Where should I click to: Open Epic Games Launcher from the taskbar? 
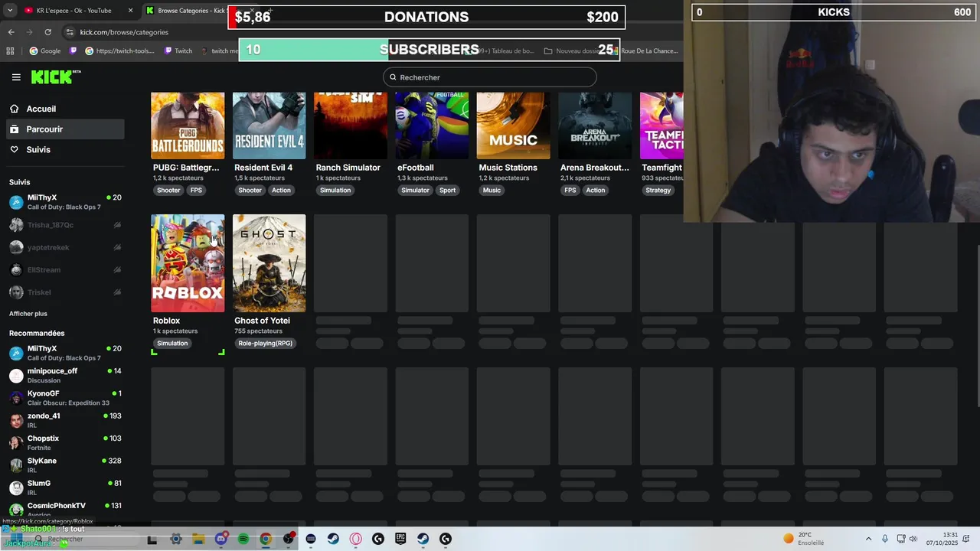(400, 539)
